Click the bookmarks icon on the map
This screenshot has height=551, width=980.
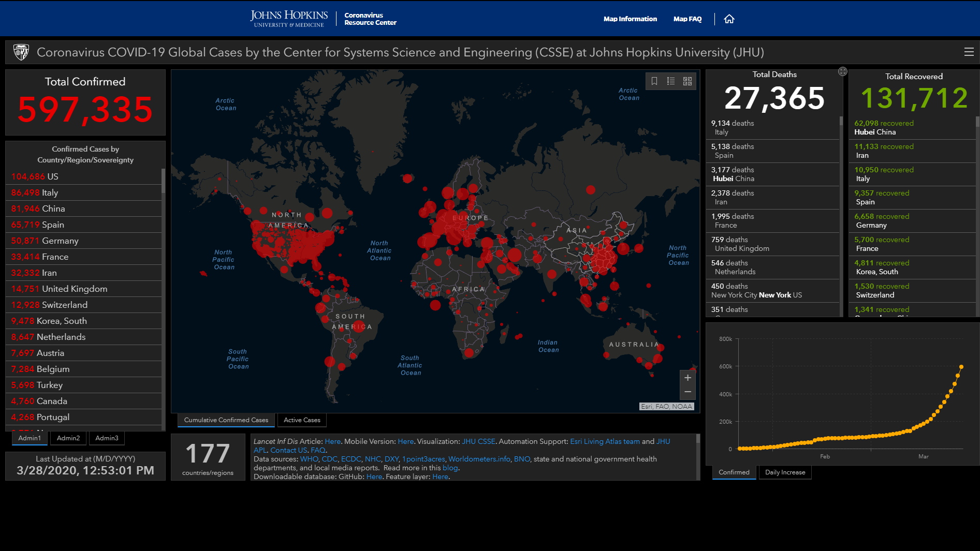point(654,81)
